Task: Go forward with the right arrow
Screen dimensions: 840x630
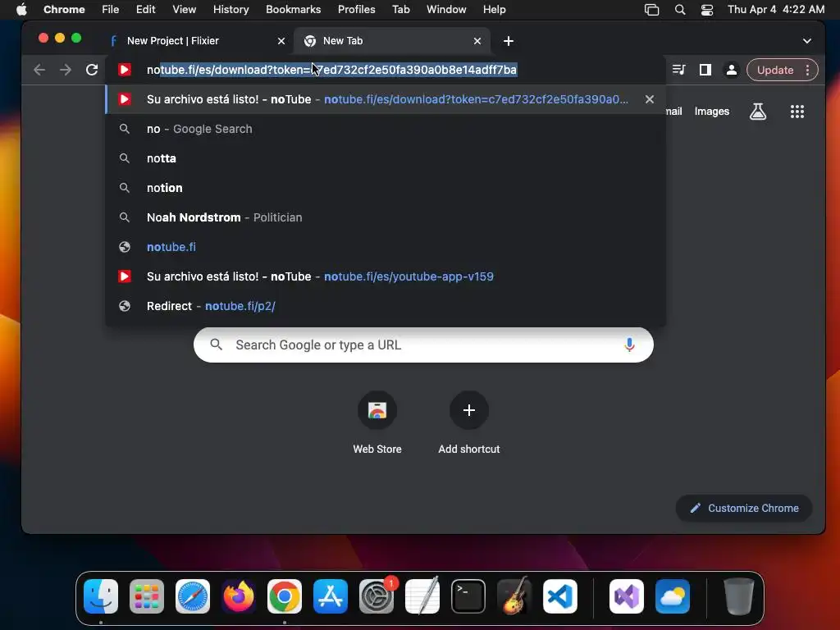Action: [x=66, y=70]
